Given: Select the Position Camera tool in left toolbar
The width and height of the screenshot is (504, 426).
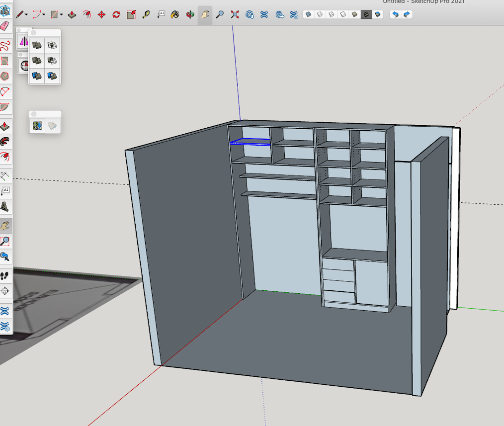Looking at the screenshot, I should click(5, 291).
